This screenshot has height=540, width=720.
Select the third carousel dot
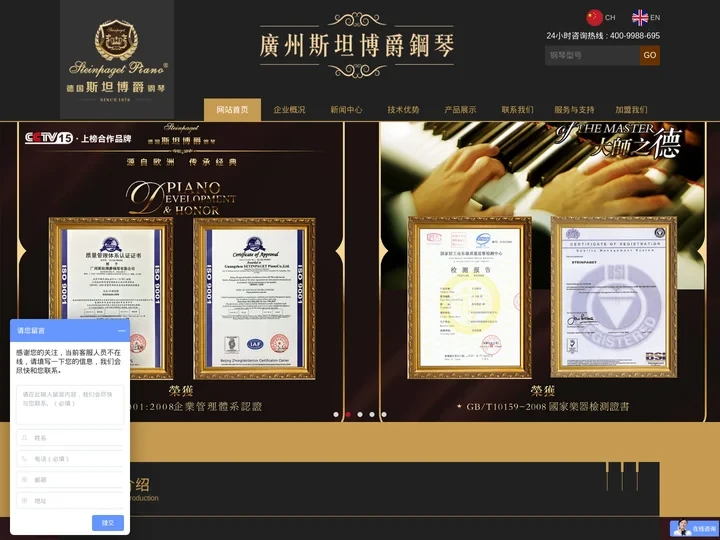click(x=360, y=415)
